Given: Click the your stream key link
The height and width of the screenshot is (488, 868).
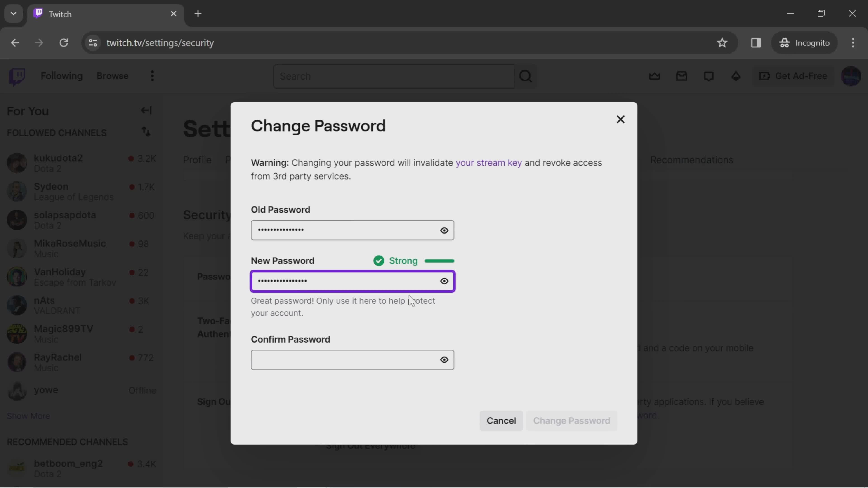Looking at the screenshot, I should [489, 163].
